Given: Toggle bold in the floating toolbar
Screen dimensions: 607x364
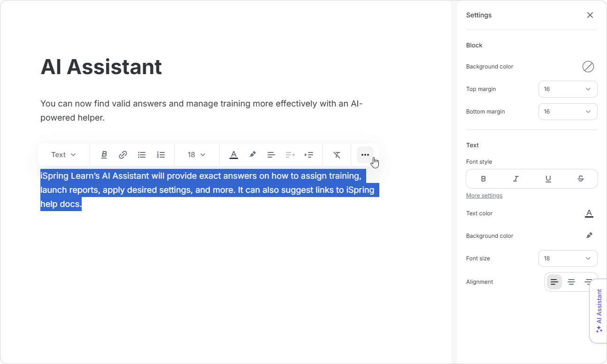Looking at the screenshot, I should point(104,155).
